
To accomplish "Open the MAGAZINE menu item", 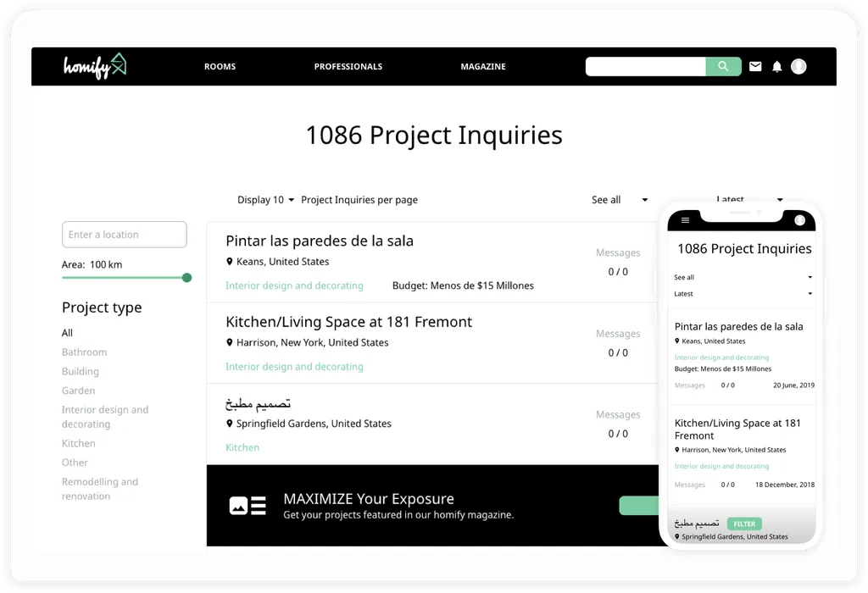I will [x=483, y=66].
